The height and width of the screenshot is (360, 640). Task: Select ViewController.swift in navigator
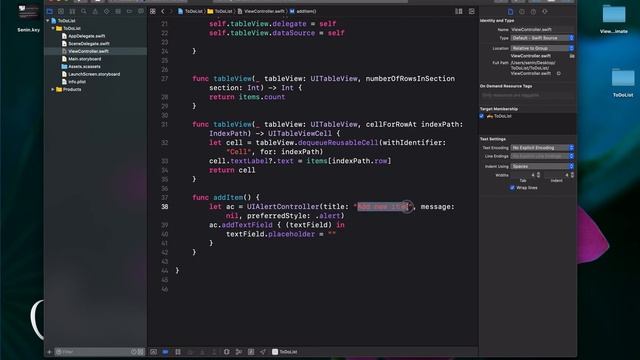88,51
